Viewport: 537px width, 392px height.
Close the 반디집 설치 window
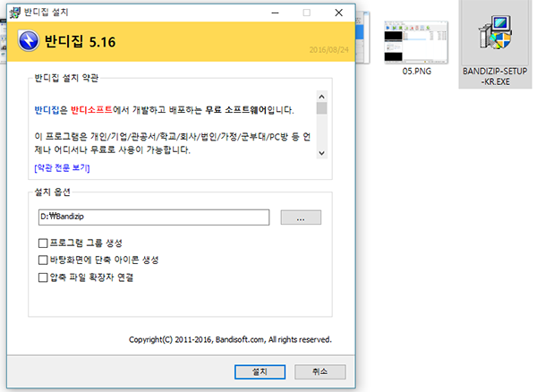pyautogui.click(x=338, y=13)
